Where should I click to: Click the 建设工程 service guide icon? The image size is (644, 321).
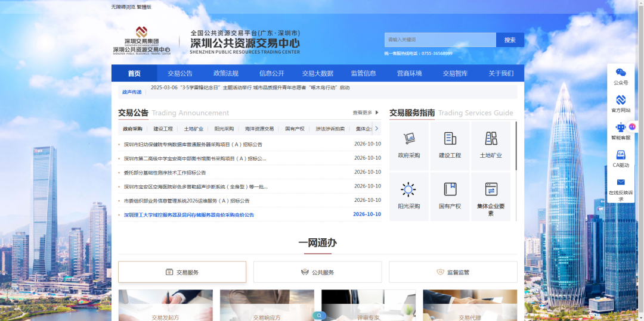tap(450, 139)
